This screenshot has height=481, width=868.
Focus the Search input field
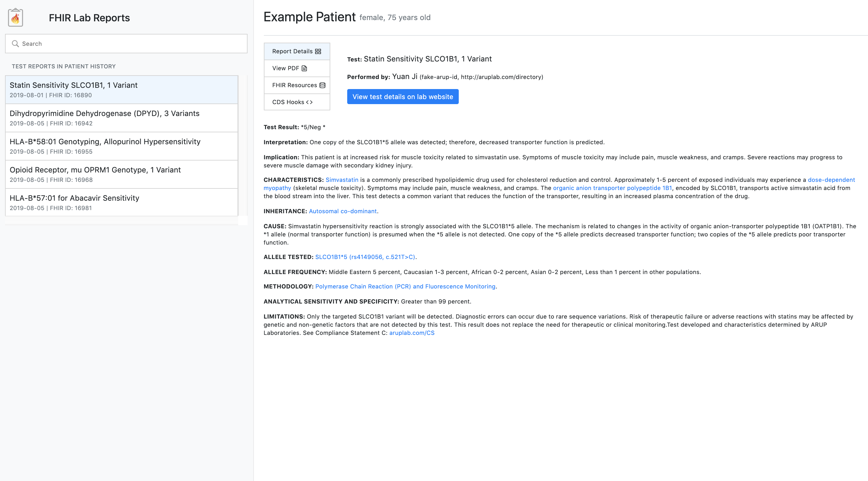tap(131, 44)
